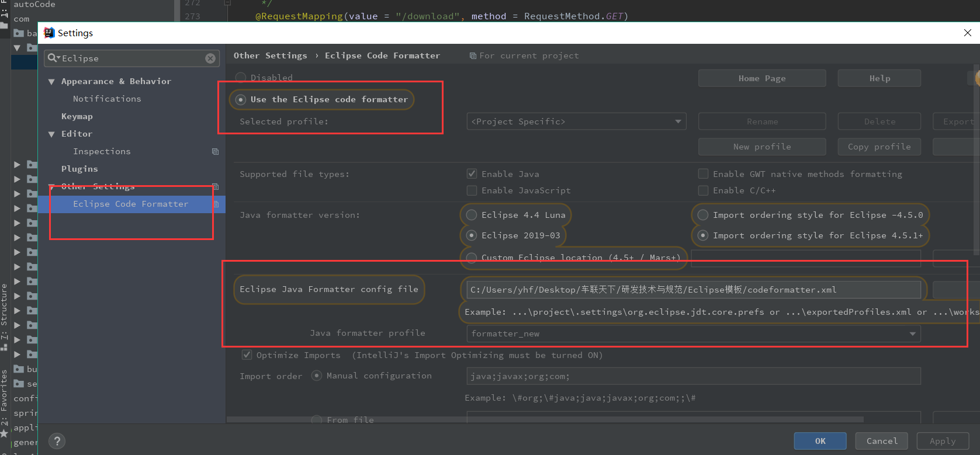Click the Help button
The width and height of the screenshot is (980, 455).
click(879, 78)
